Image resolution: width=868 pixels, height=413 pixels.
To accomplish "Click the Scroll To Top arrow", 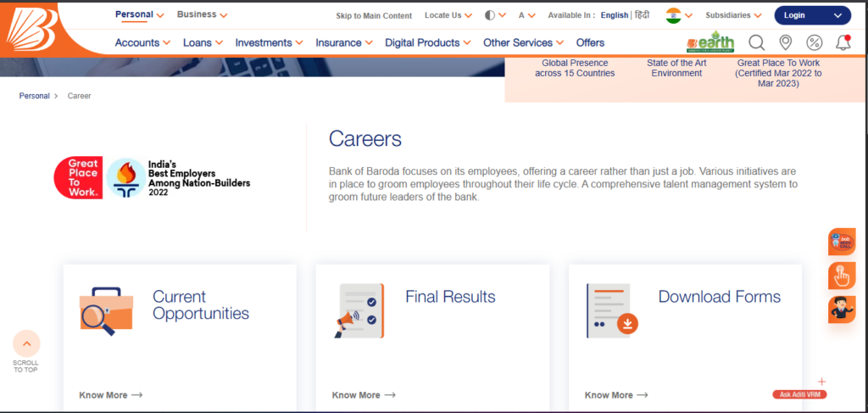I will (x=26, y=343).
